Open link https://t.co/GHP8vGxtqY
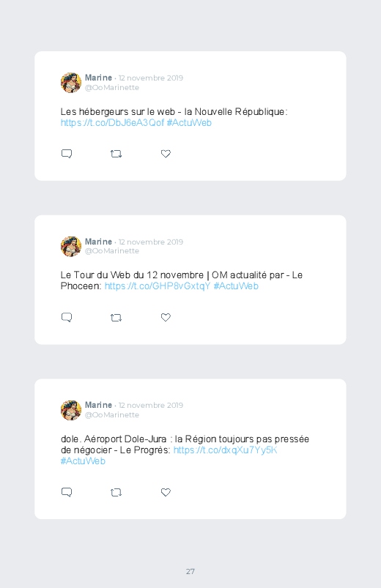 pos(158,286)
